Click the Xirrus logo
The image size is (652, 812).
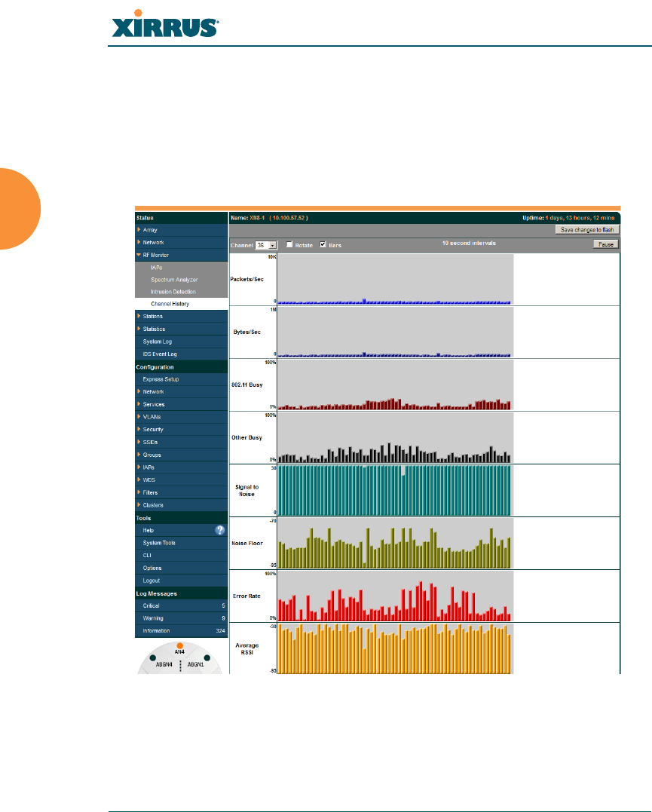[x=165, y=24]
